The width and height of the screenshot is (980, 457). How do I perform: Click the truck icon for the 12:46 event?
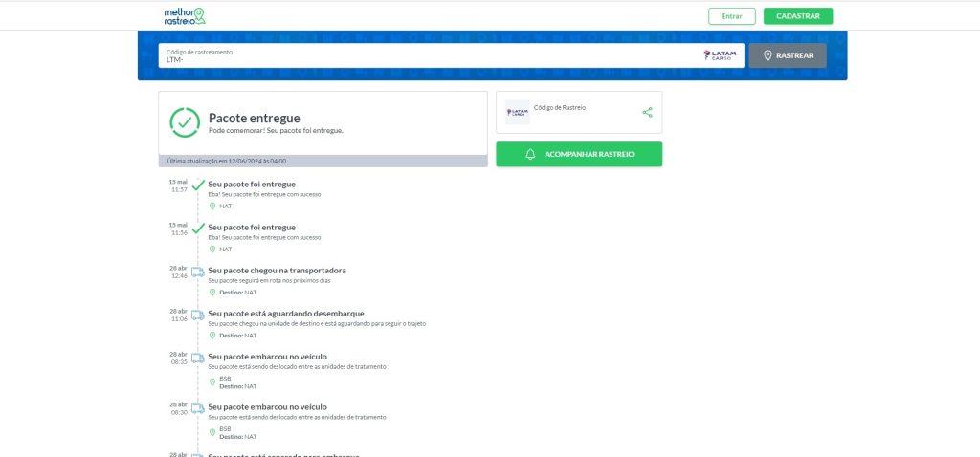198,272
